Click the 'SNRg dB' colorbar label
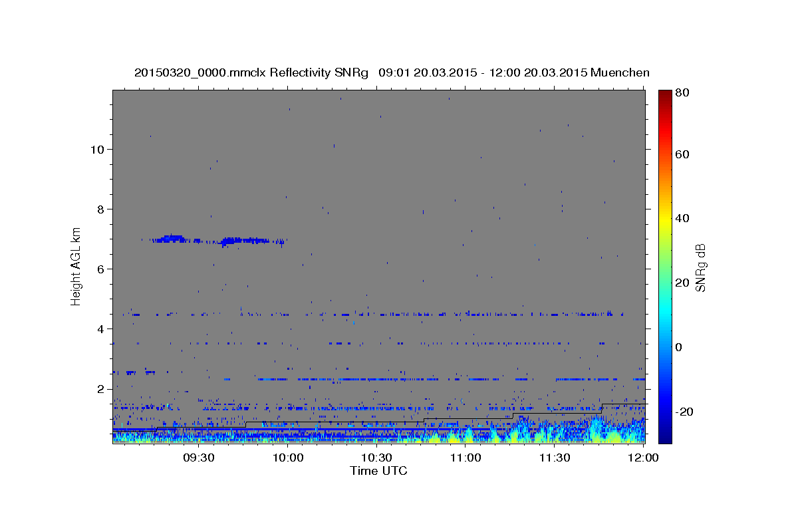The image size is (798, 532). tap(700, 267)
